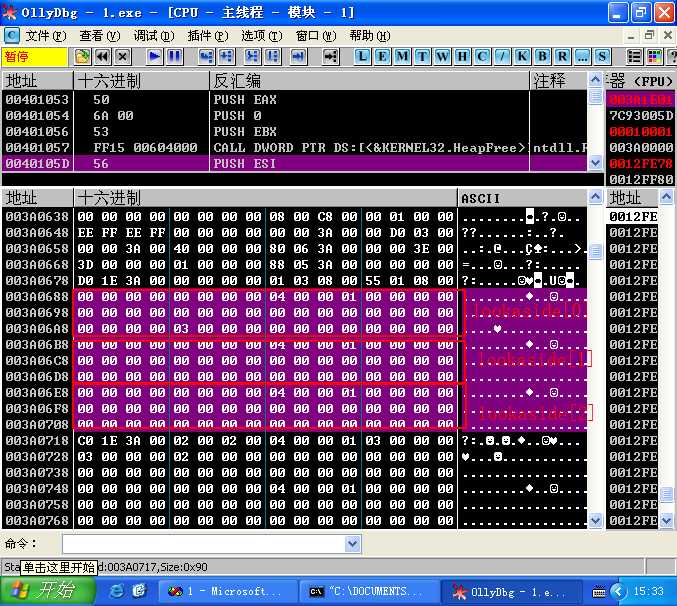The width and height of the screenshot is (677, 606).
Task: Open the Log window with L button
Action: (362, 57)
